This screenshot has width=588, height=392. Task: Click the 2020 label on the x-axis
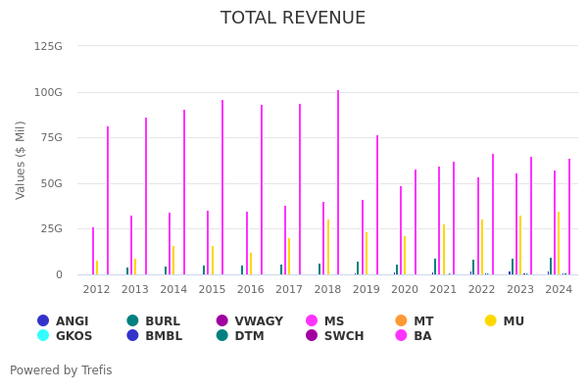tap(404, 290)
